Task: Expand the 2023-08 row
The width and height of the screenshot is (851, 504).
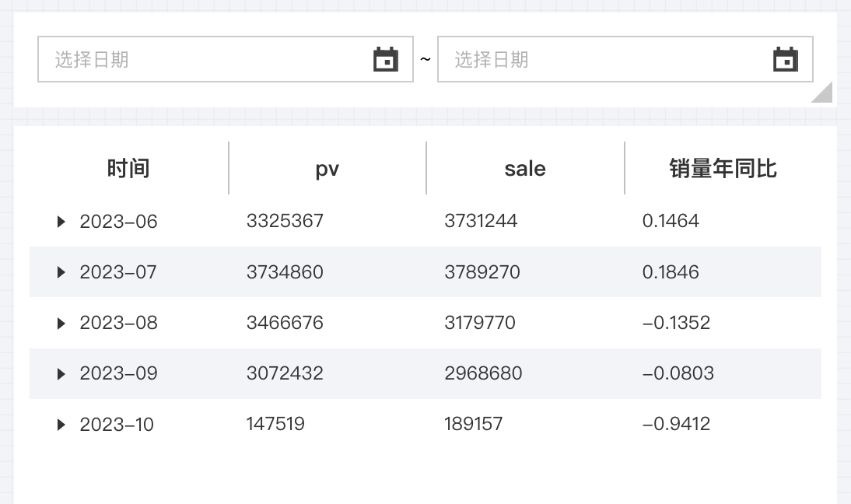Action: [x=61, y=323]
